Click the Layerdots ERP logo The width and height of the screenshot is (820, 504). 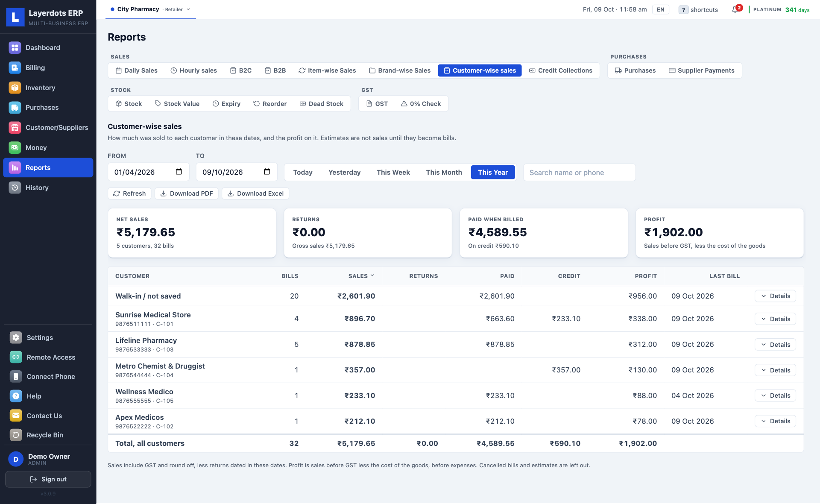coord(15,17)
